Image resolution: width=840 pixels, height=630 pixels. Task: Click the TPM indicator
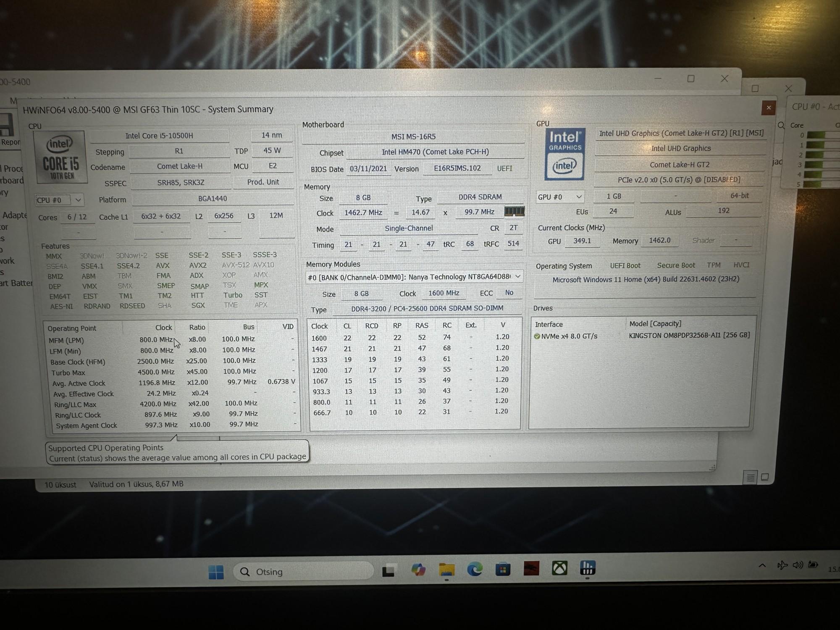[714, 265]
